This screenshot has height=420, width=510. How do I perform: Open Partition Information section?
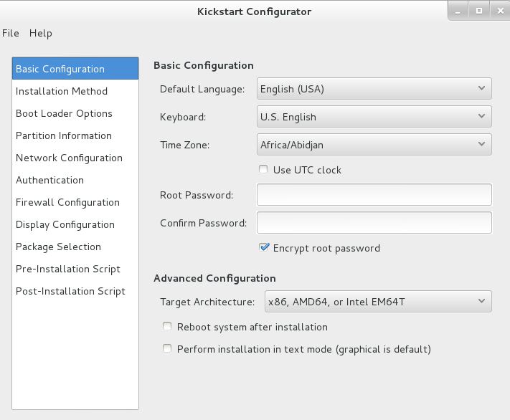click(x=75, y=135)
